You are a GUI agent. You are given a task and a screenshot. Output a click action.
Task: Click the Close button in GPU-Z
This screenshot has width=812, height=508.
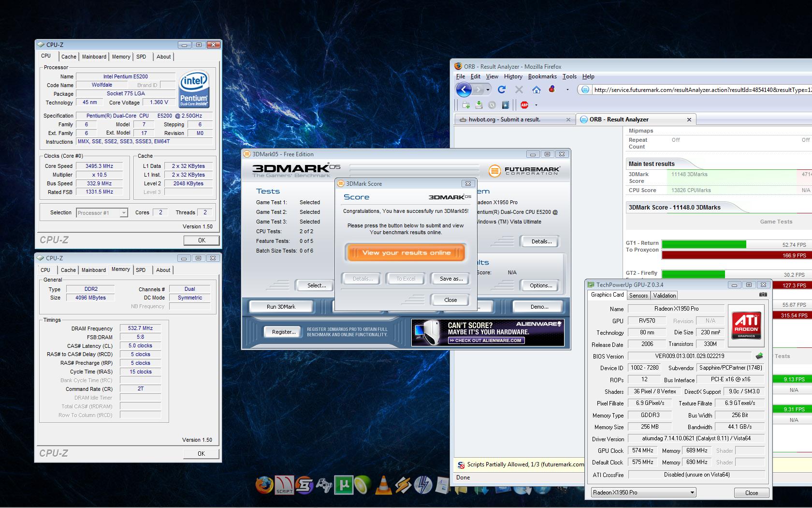click(x=752, y=493)
